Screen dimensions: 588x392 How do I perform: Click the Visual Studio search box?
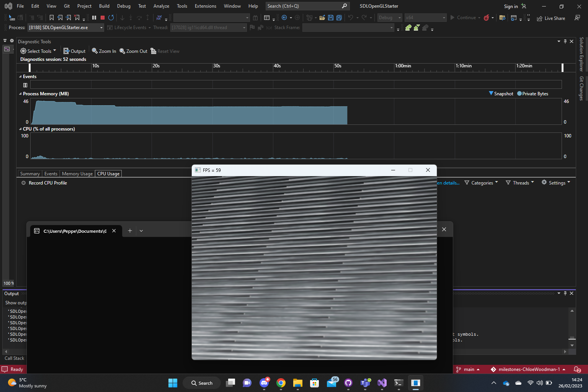(x=307, y=6)
